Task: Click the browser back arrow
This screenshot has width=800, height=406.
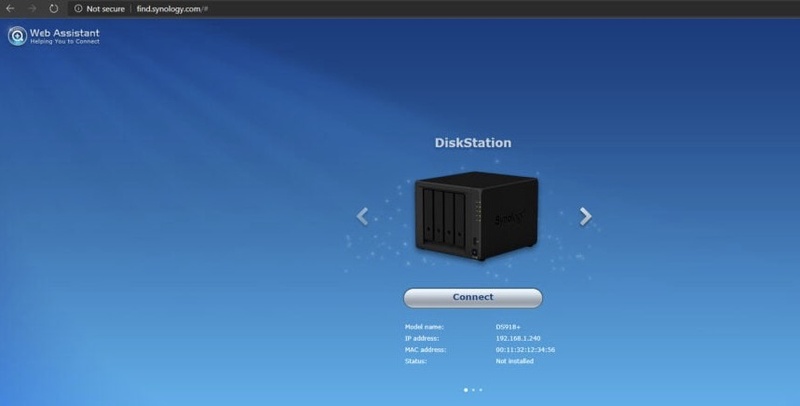Action: pos(10,9)
